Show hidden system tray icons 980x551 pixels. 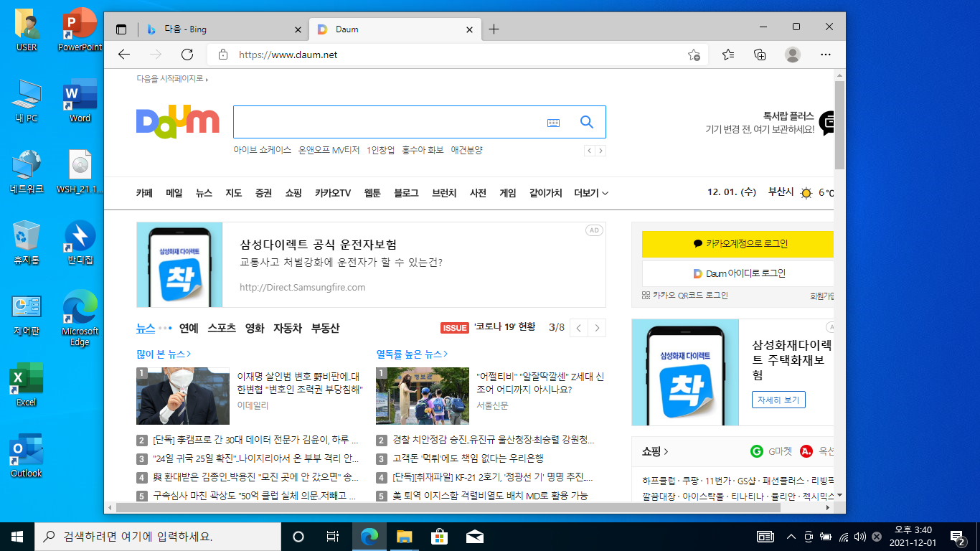pos(791,536)
